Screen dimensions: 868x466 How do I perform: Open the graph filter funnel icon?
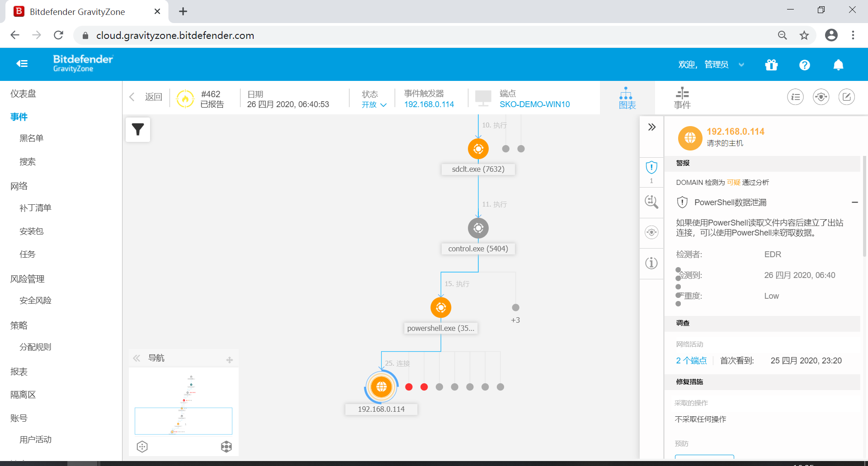tap(138, 130)
